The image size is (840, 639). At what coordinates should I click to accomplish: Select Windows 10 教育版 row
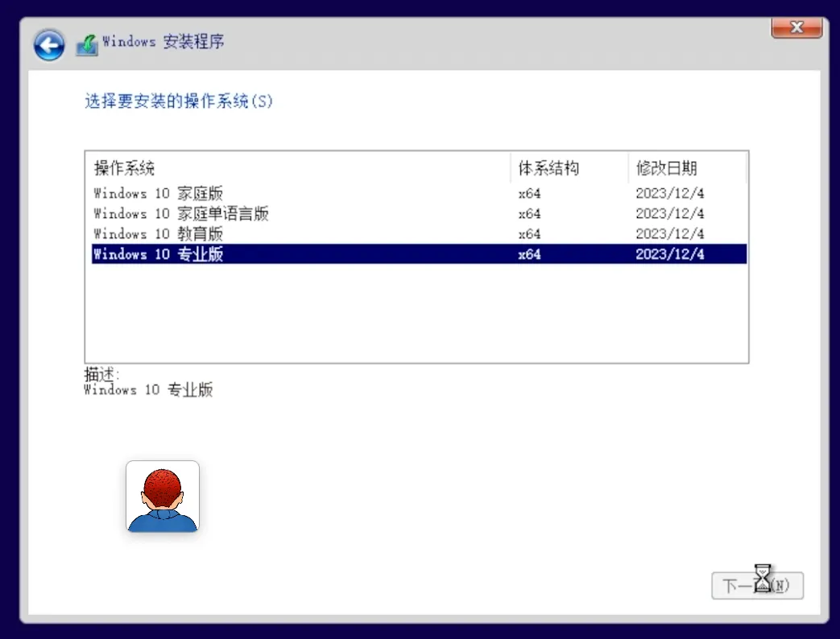click(419, 234)
